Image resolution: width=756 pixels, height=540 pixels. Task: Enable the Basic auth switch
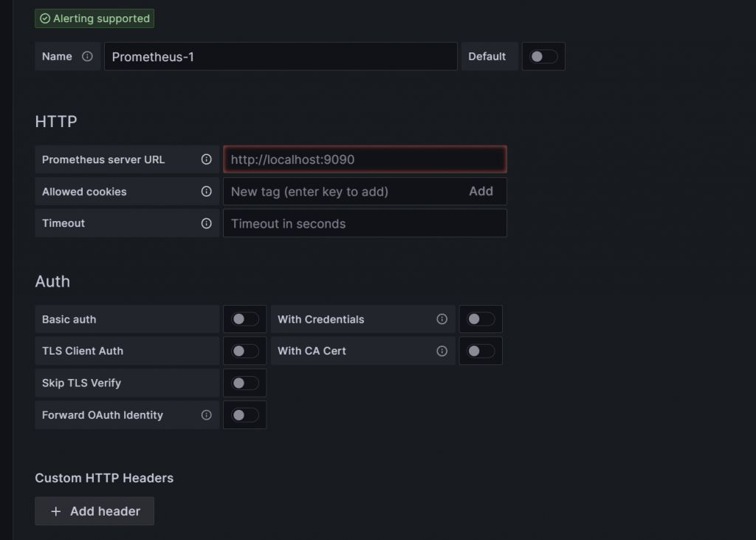coord(244,319)
